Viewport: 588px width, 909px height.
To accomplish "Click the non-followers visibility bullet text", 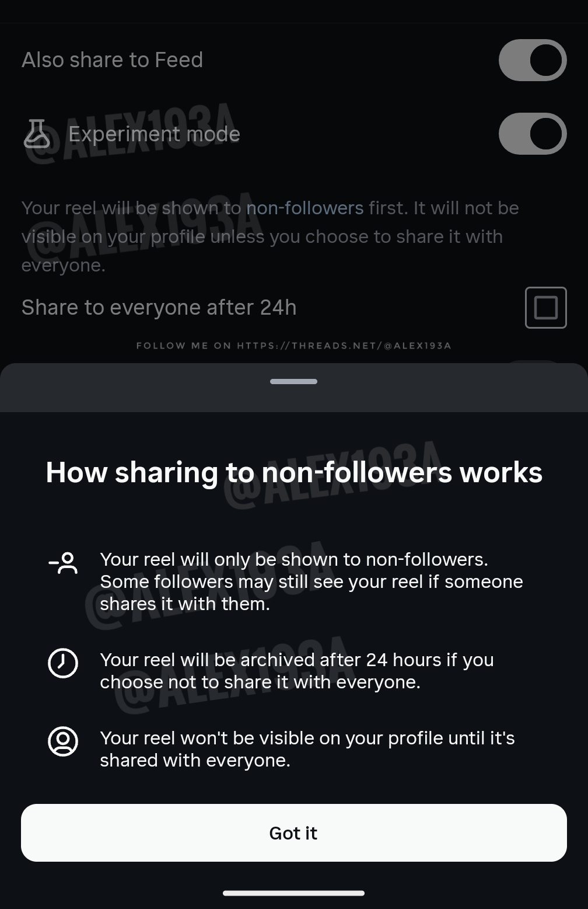I will pos(311,581).
